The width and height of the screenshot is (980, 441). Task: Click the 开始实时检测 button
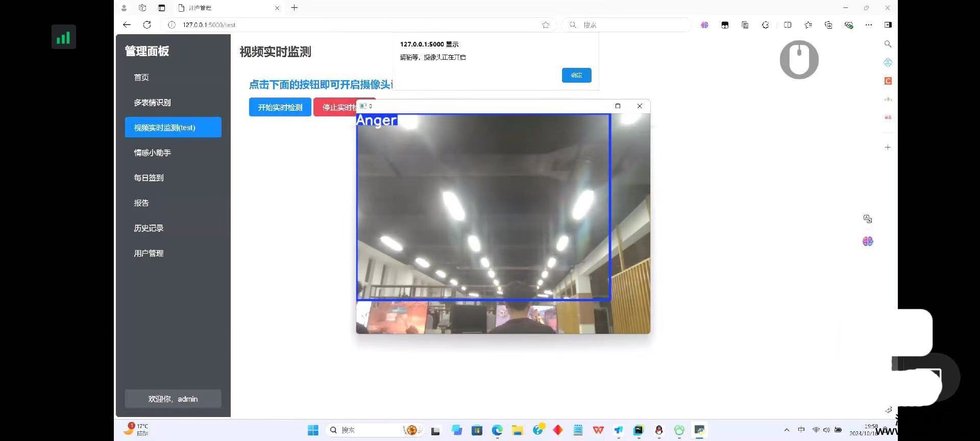[280, 107]
